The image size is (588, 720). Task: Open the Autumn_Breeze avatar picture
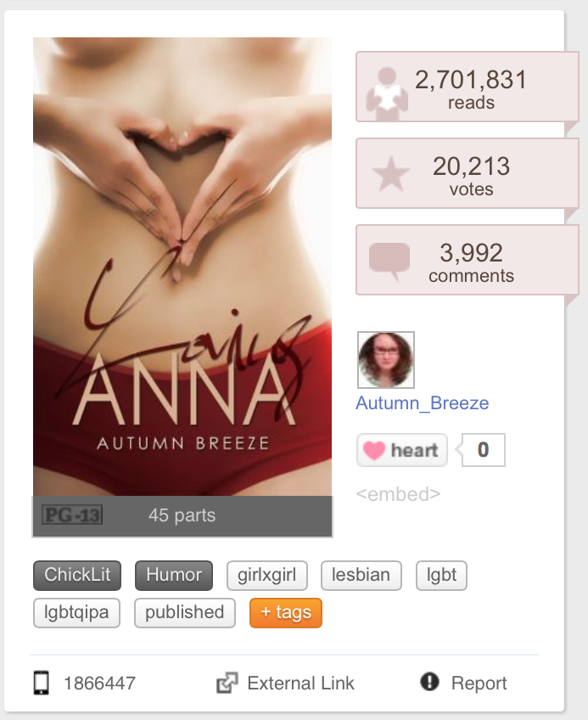[x=386, y=360]
